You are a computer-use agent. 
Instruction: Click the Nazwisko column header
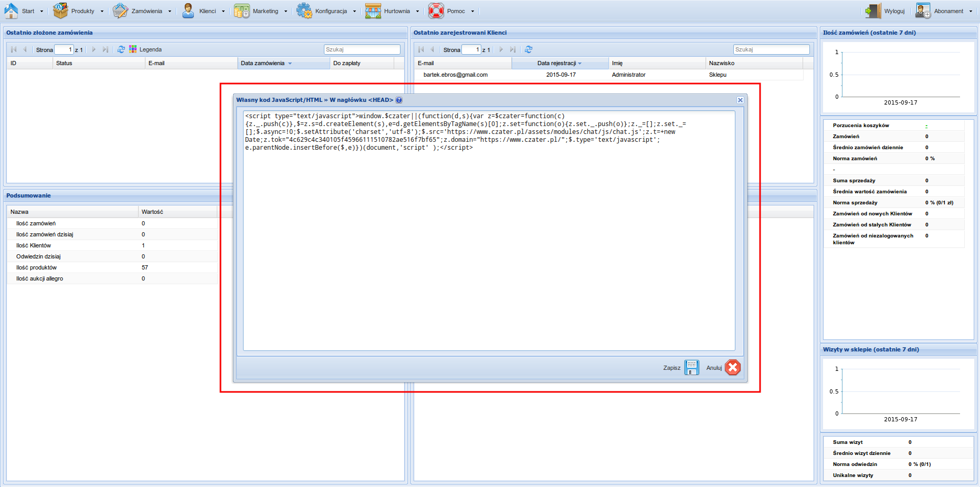click(x=754, y=63)
